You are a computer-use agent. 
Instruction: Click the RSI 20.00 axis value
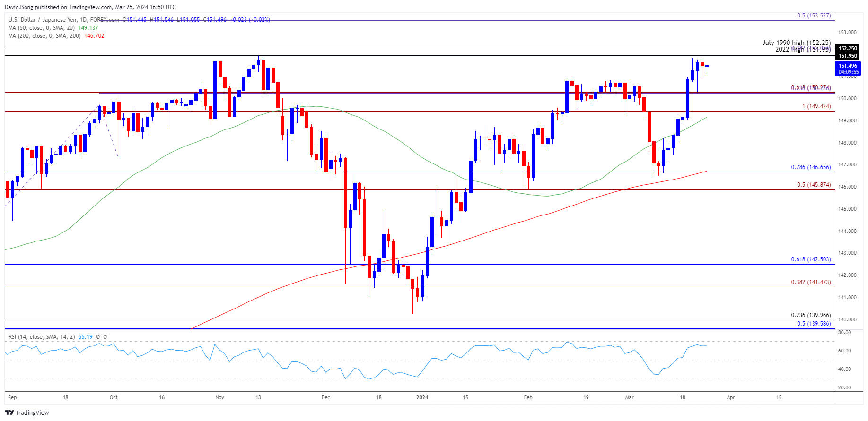(844, 387)
